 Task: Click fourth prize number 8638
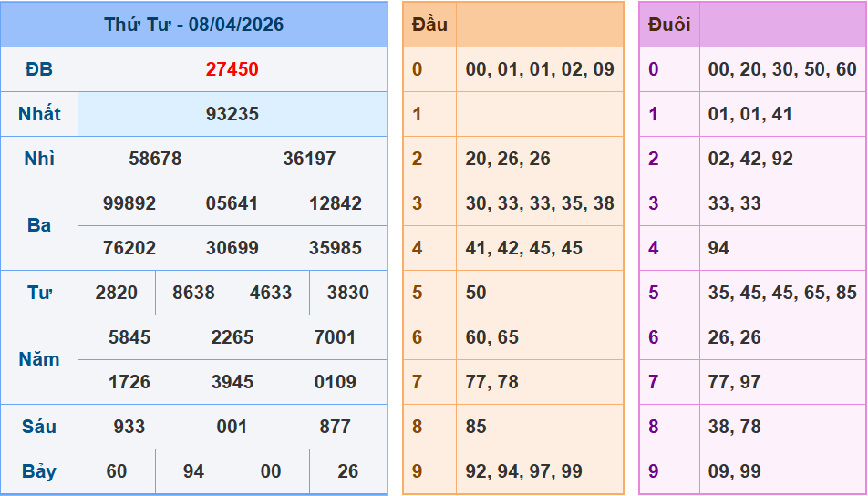click(193, 293)
